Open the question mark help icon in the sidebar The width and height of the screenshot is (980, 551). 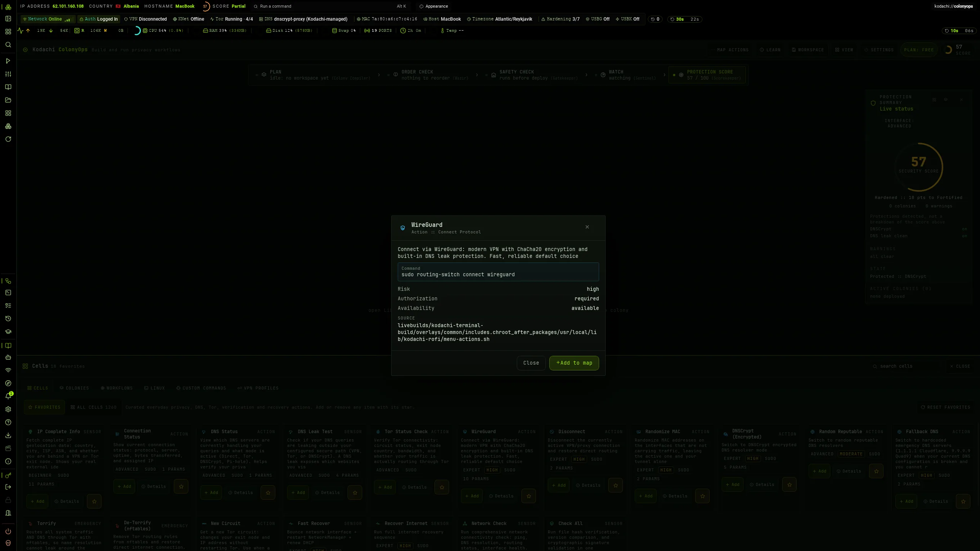[x=8, y=422]
